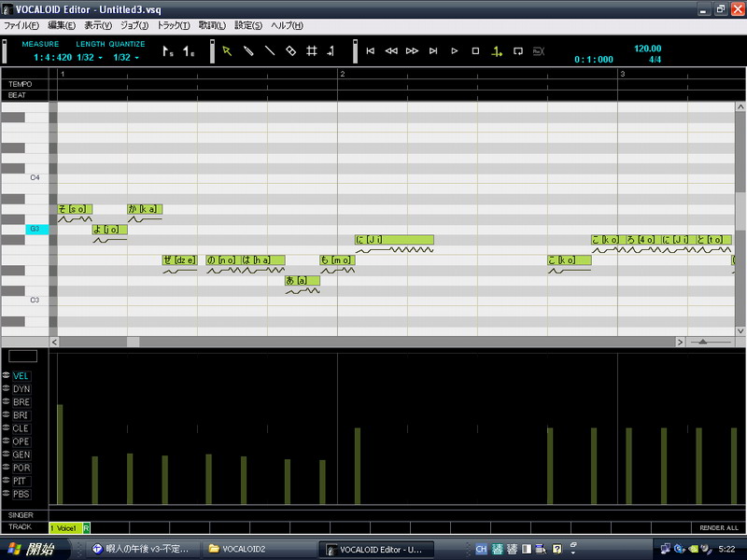The height and width of the screenshot is (560, 747).
Task: Select the eraser tool
Action: click(x=290, y=51)
